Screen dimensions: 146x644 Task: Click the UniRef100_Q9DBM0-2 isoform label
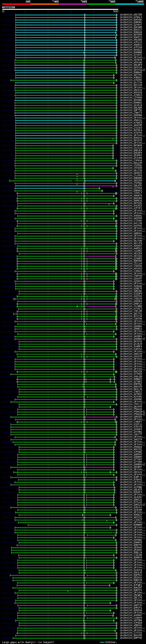click(x=132, y=464)
